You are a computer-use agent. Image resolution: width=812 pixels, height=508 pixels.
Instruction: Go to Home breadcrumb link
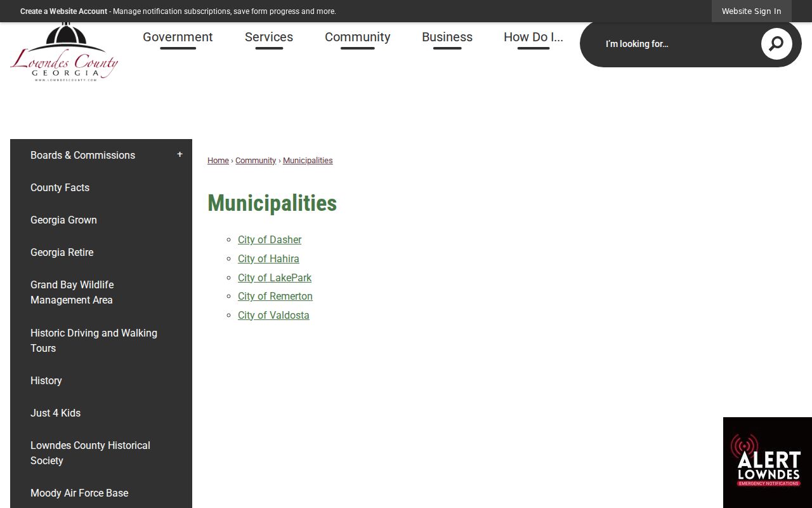tap(218, 161)
